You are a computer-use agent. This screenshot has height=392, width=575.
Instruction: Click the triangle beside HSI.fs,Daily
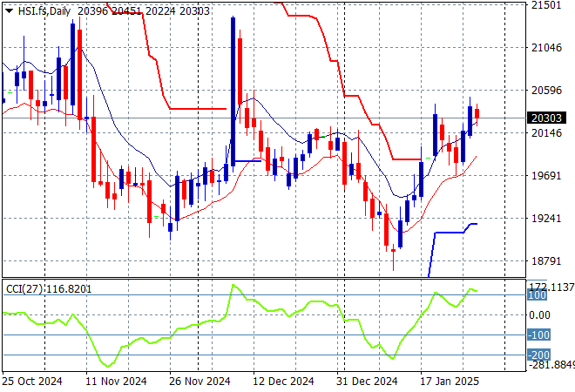click(10, 11)
